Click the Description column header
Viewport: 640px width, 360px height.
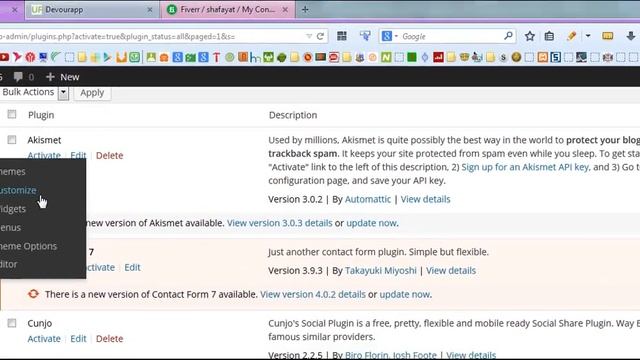coord(293,115)
